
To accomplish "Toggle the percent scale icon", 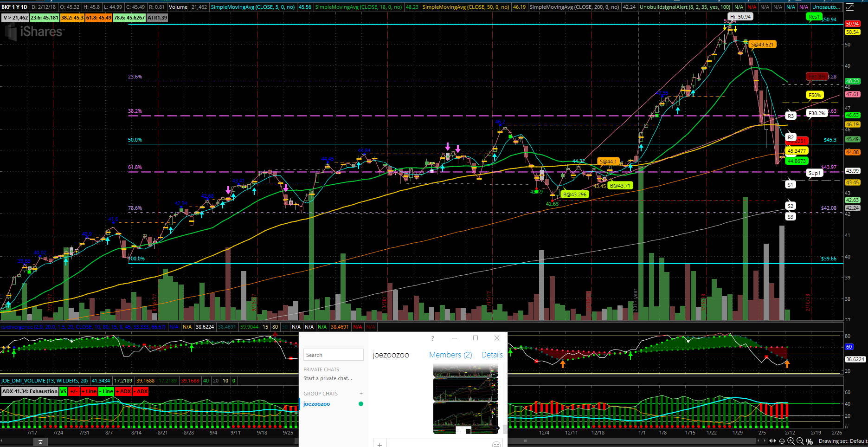I will pyautogui.click(x=809, y=441).
